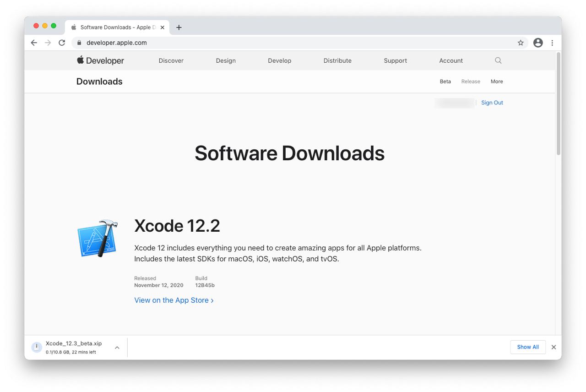Open the search magnifier in the Developer nav
This screenshot has width=586, height=392.
[x=498, y=60]
